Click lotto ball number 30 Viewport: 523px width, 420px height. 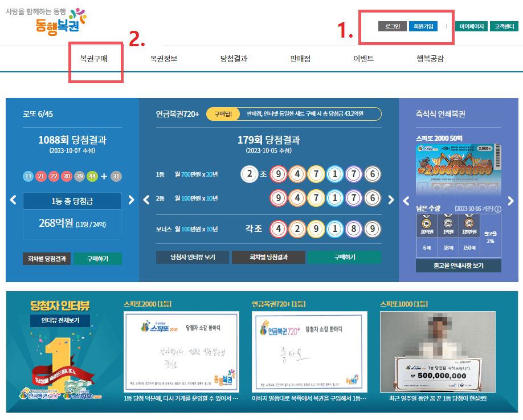click(x=67, y=176)
